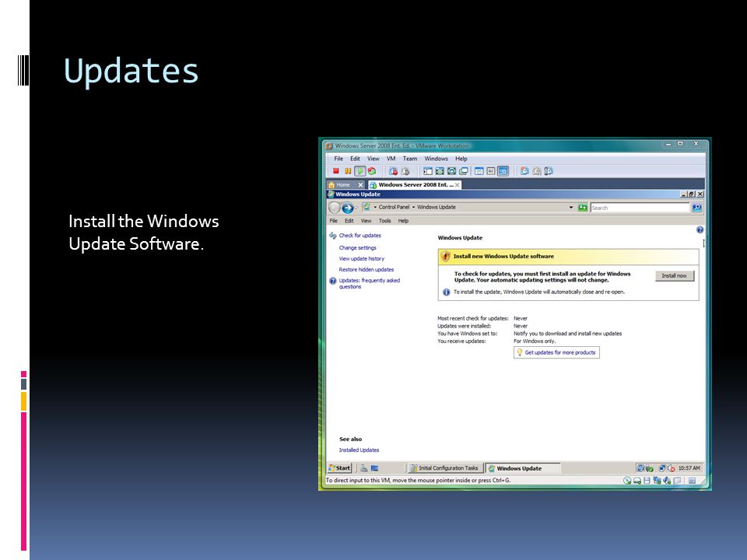Screen dimensions: 747x560
Task: Click the grayed Back button in Windows Update
Action: pyautogui.click(x=335, y=208)
